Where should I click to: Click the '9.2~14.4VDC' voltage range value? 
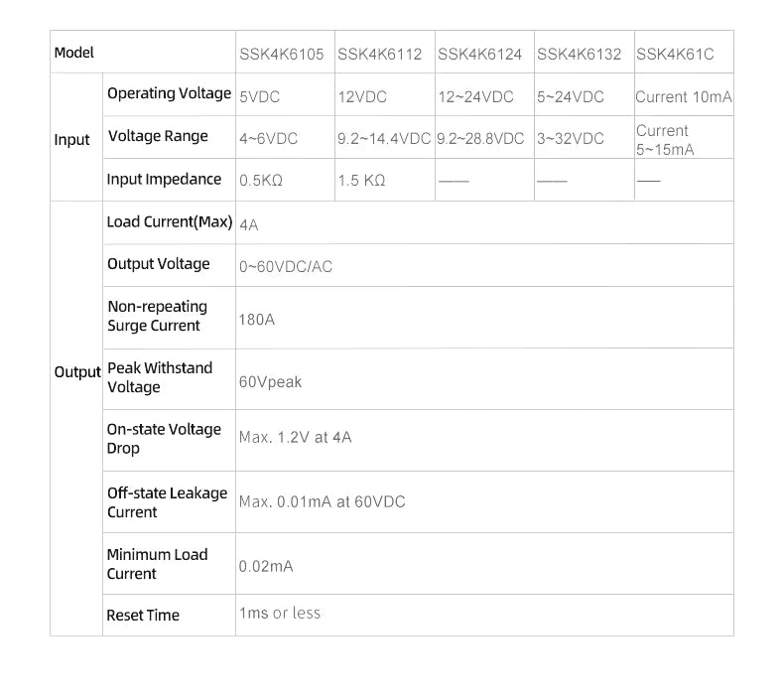(x=384, y=139)
